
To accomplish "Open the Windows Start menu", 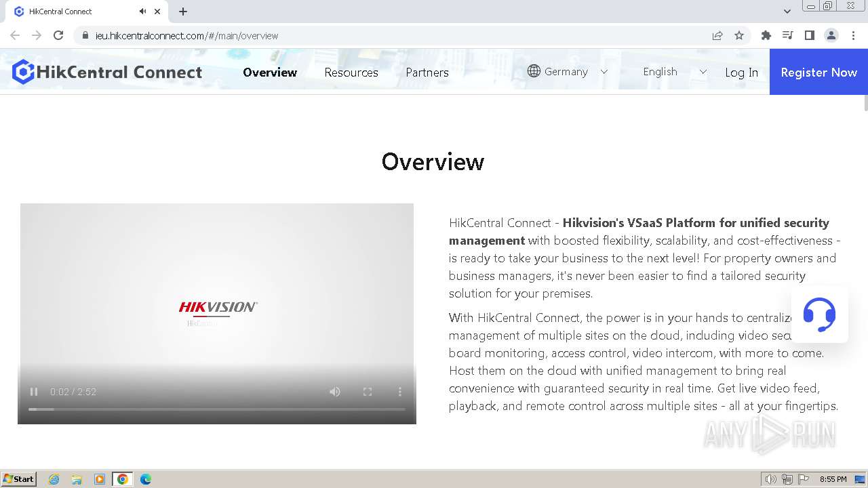I will [x=19, y=479].
